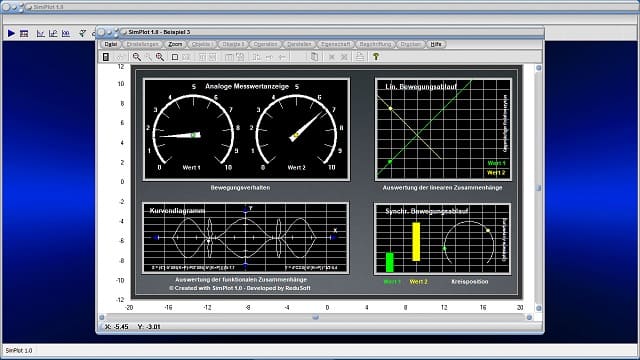This screenshot has height=360, width=640.
Task: Click the green 'Wert 1' legend in linear graph
Action: pos(496,163)
